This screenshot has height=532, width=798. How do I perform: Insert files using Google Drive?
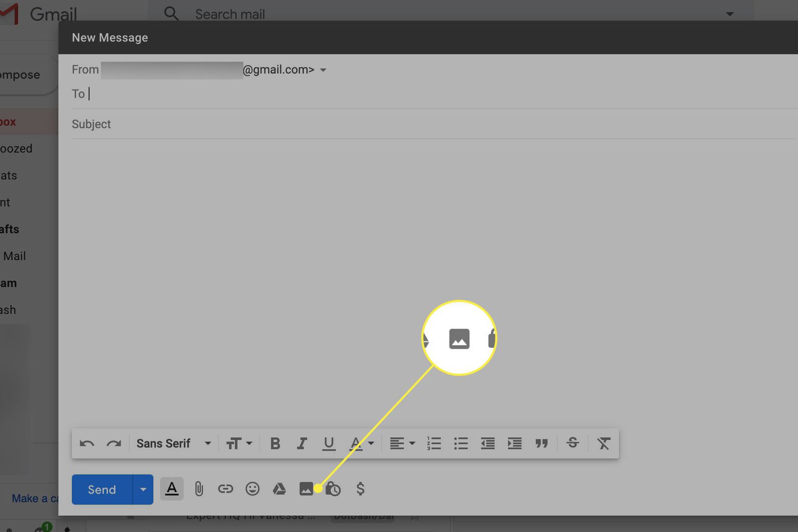tap(279, 489)
